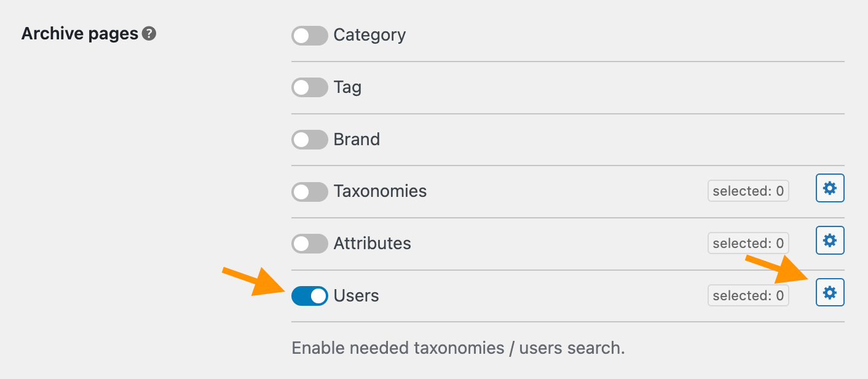
Task: Open the Users settings gear
Action: point(830,293)
